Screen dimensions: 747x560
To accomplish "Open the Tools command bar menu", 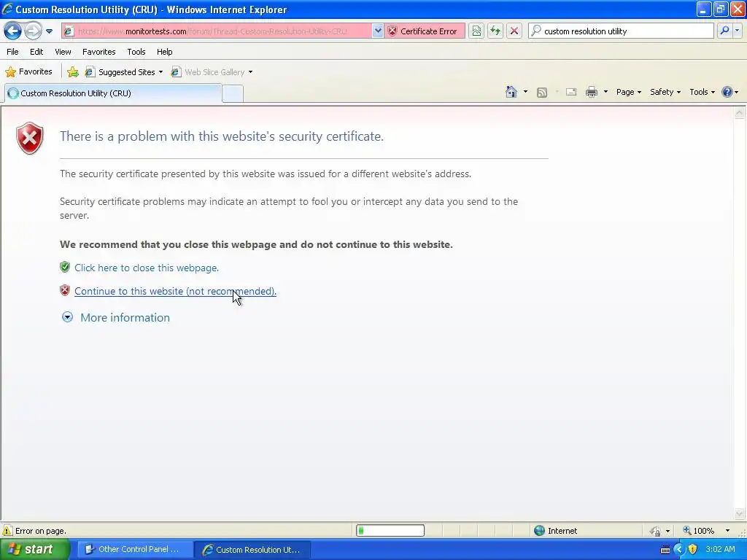I will [703, 92].
